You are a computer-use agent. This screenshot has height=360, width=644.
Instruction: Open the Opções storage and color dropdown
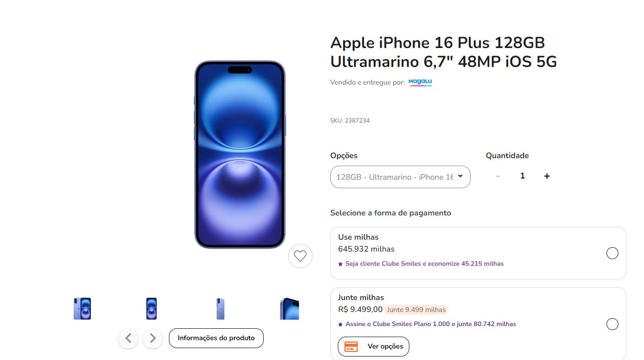[400, 177]
